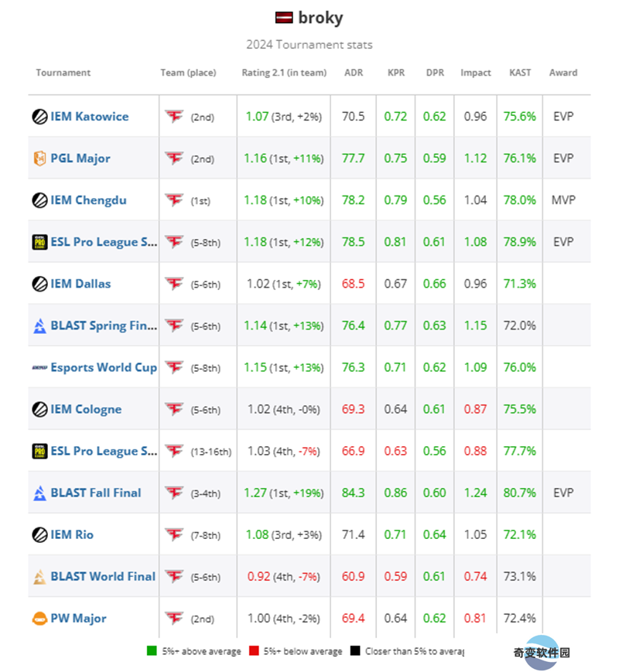The width and height of the screenshot is (619, 672).
Task: Click the ADR column header
Action: coord(354,73)
